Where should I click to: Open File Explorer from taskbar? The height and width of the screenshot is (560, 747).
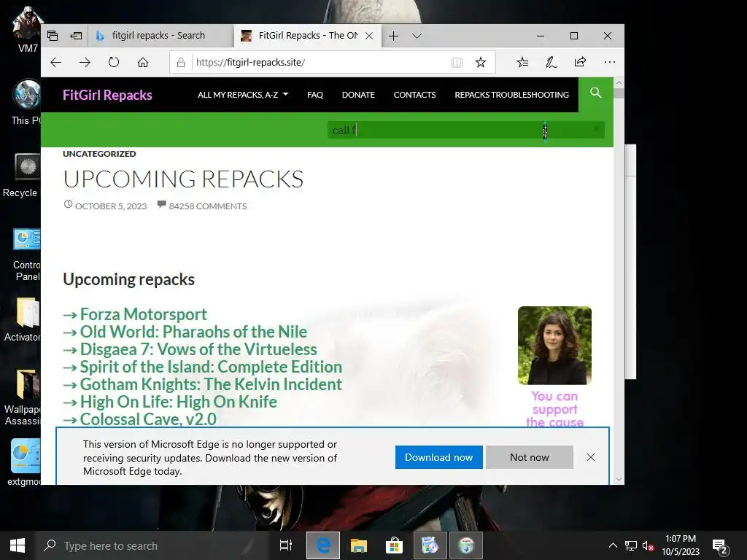pyautogui.click(x=359, y=545)
